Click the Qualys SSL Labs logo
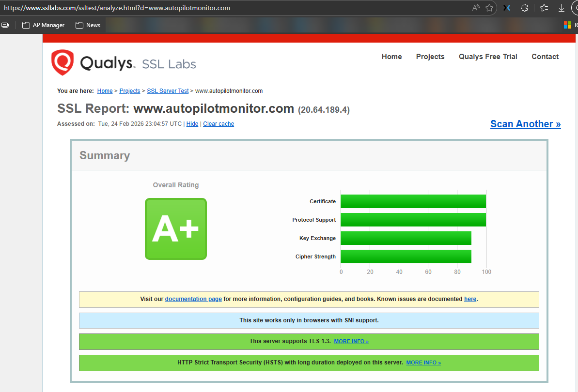Viewport: 578px width, 392px height. [124, 63]
